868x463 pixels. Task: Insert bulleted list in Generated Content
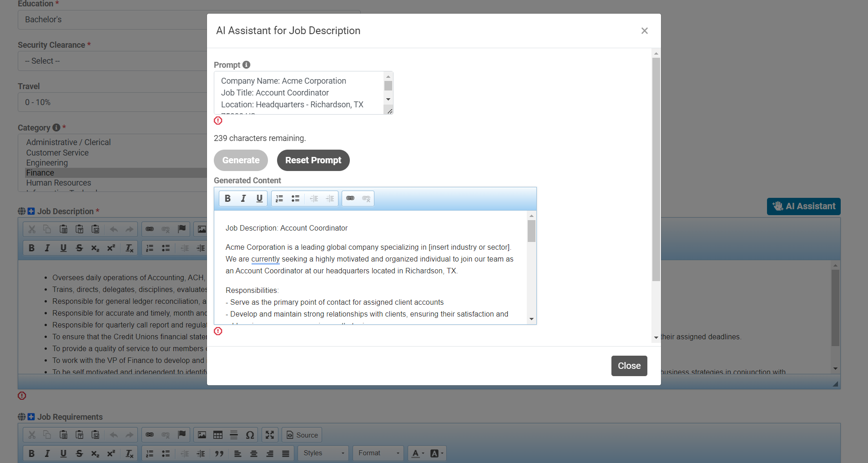point(295,198)
